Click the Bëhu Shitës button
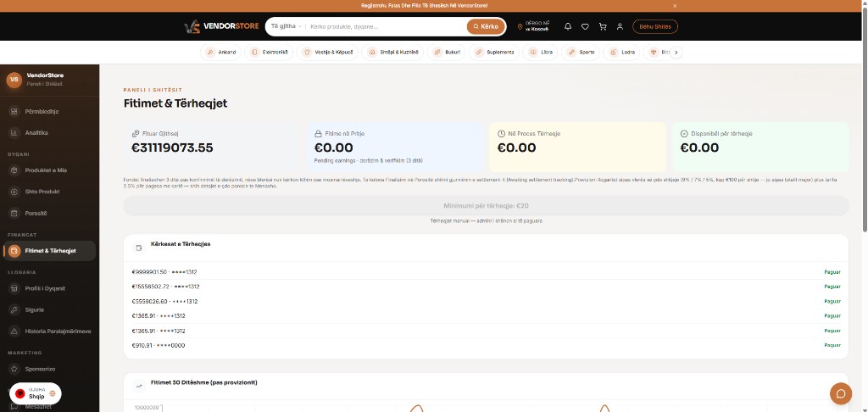 (x=655, y=26)
